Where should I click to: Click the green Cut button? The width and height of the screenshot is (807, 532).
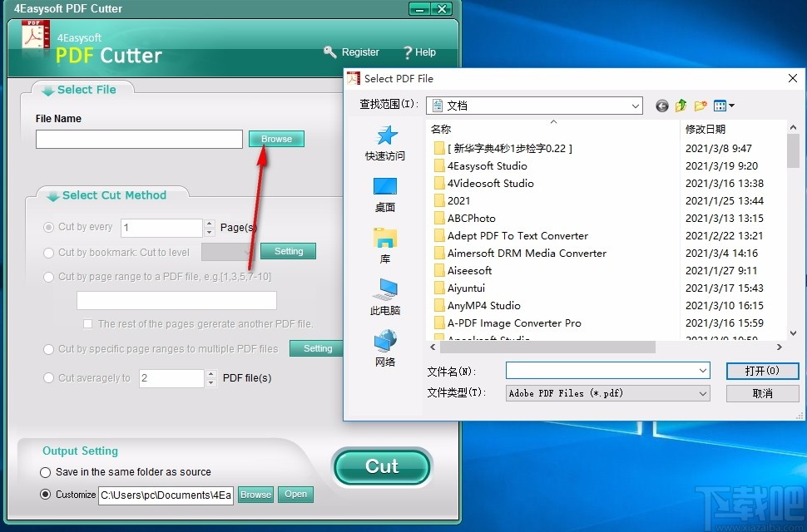tap(382, 467)
